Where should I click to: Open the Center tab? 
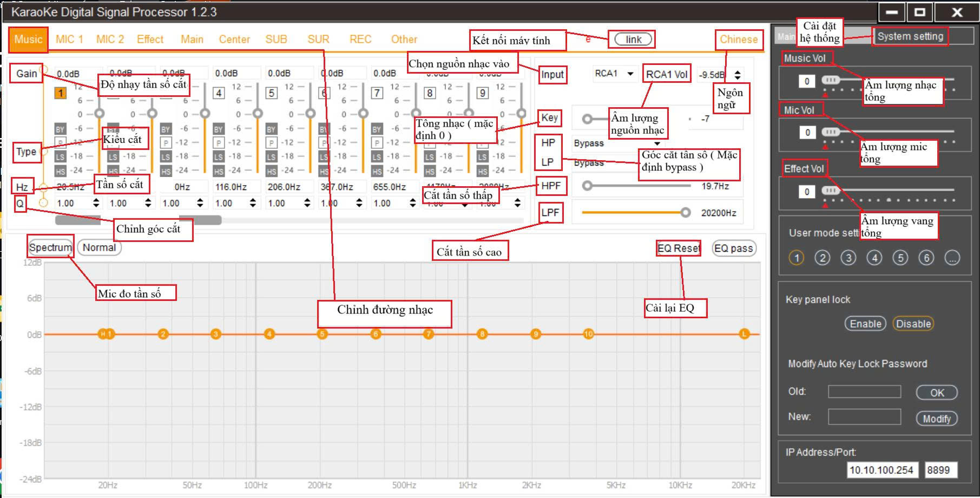(234, 39)
